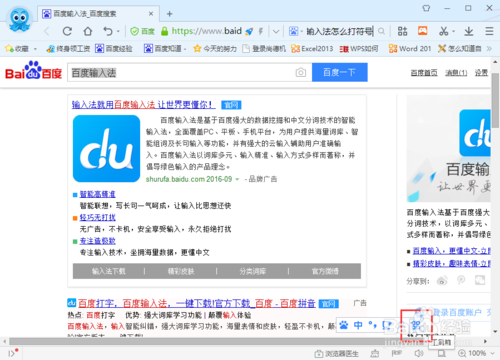Open the 轻巧无打扰 link

point(97,217)
